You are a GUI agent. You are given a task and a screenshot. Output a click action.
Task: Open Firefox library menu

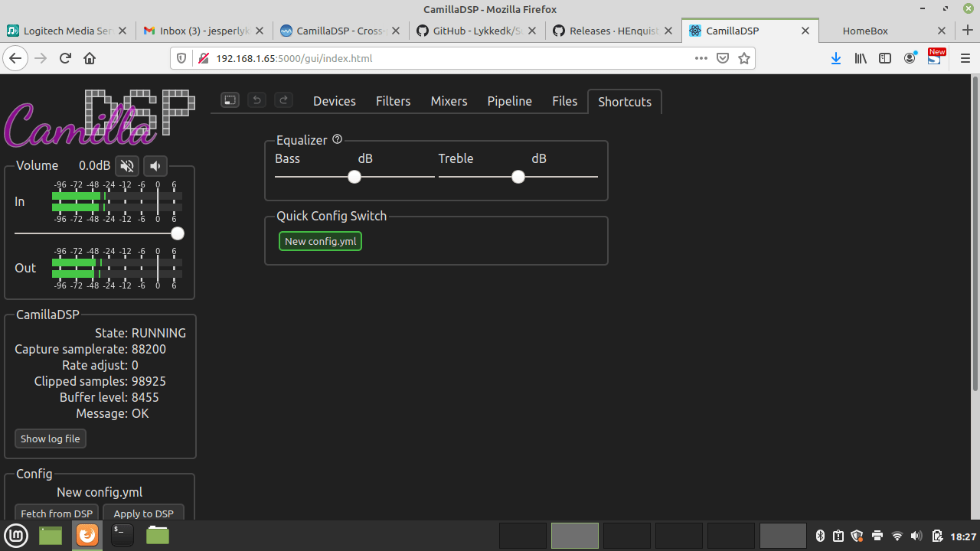pos(861,58)
